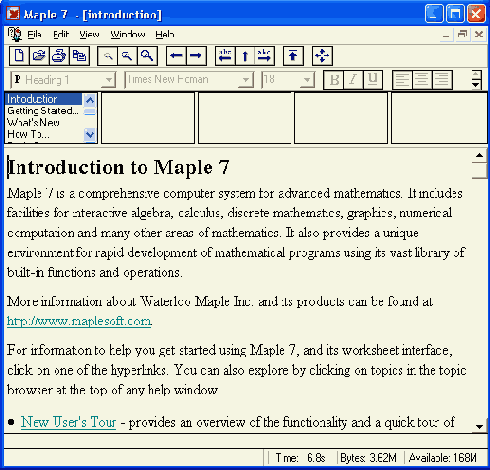Viewport: 490px width, 470px height.
Task: Click the Time 6.8s status entry
Action: coord(300,458)
